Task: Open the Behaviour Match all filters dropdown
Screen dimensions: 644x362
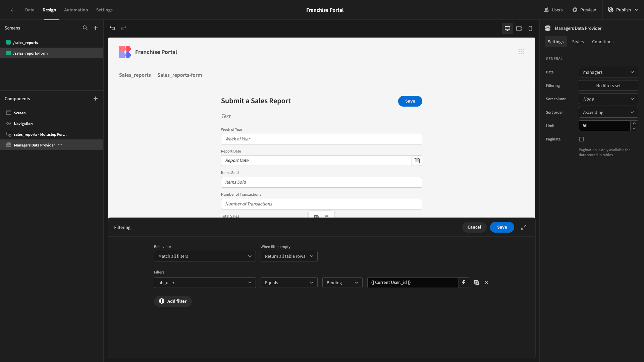Action: pos(205,256)
